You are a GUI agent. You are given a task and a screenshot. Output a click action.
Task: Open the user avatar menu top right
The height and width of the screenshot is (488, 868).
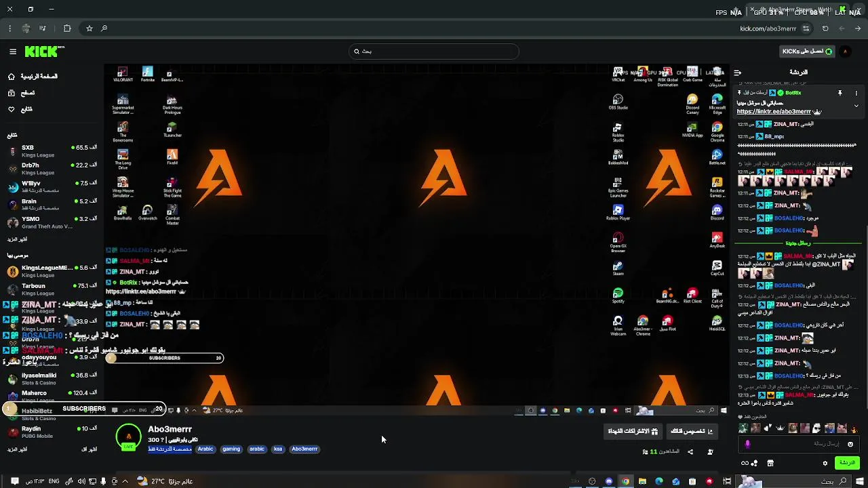[x=846, y=52]
